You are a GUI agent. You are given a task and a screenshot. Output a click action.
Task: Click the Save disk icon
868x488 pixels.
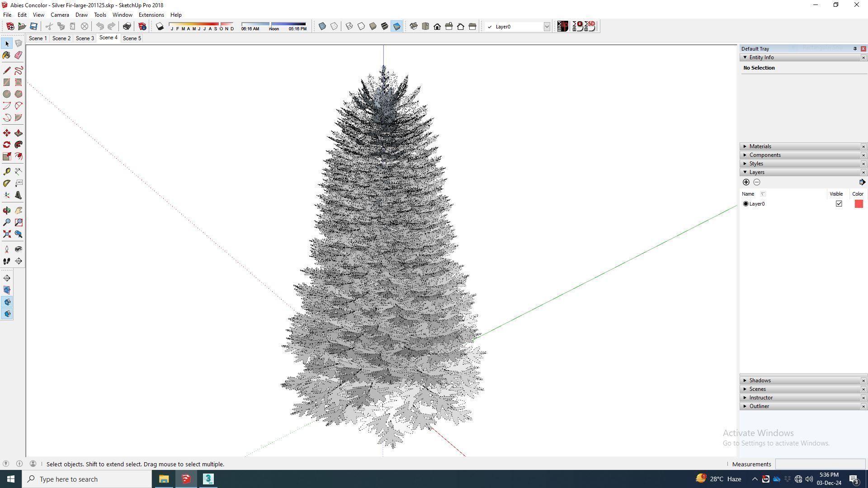pyautogui.click(x=33, y=27)
